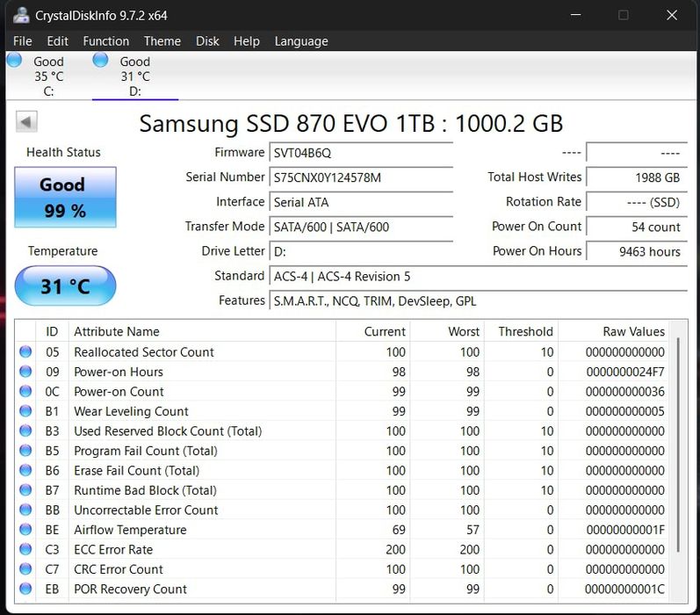
Task: Click the Transfer Mode field value
Action: tap(361, 227)
